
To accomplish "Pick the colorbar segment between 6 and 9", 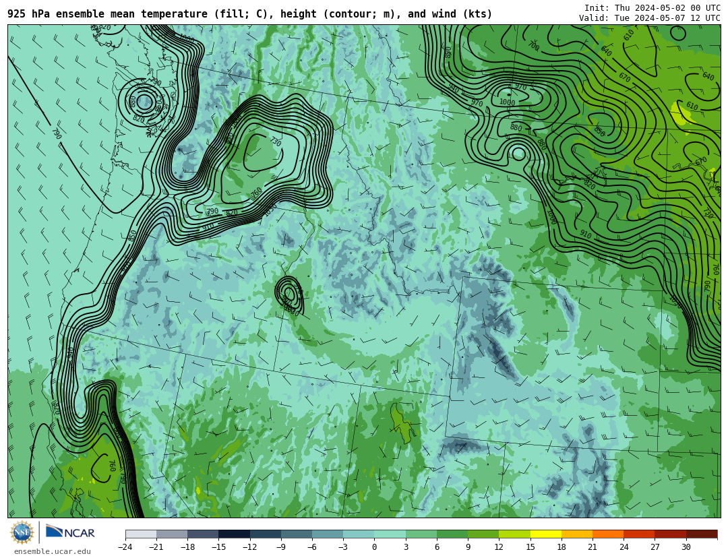I will 452,534.
